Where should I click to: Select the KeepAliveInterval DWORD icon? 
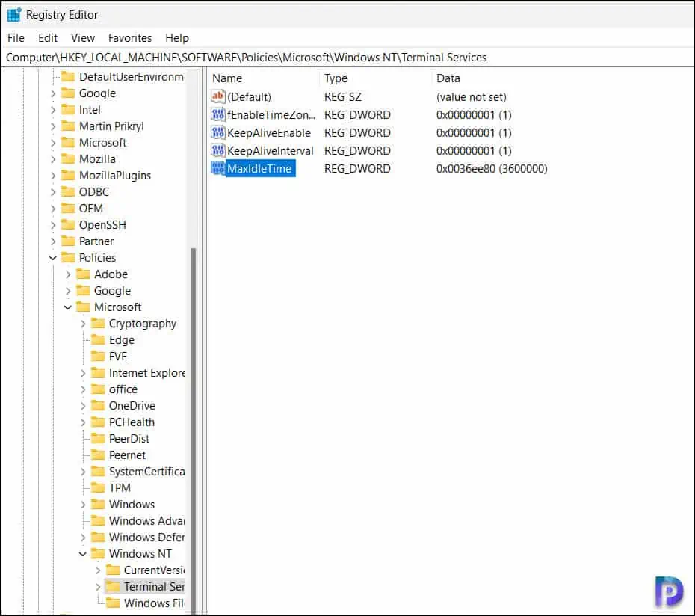[218, 151]
